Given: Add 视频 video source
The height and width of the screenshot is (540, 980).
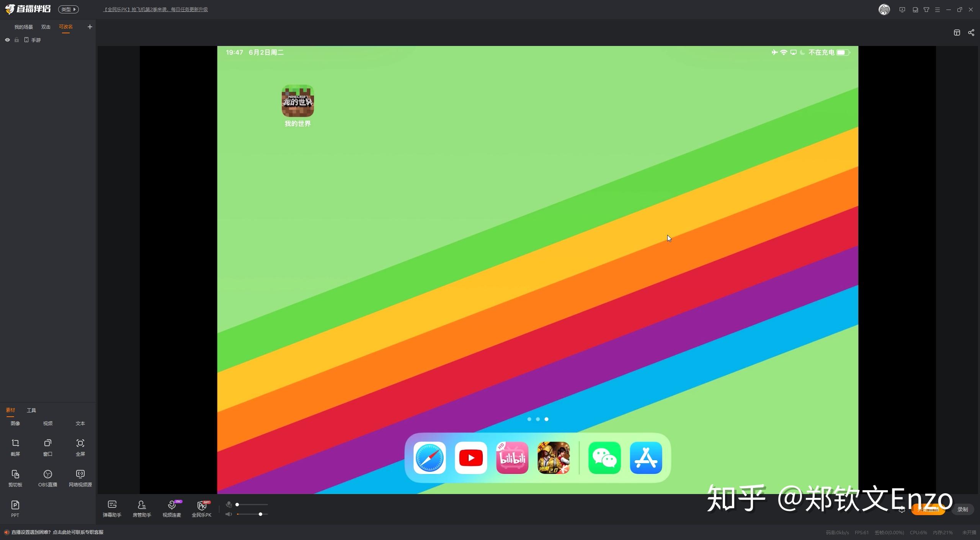Looking at the screenshot, I should point(48,423).
